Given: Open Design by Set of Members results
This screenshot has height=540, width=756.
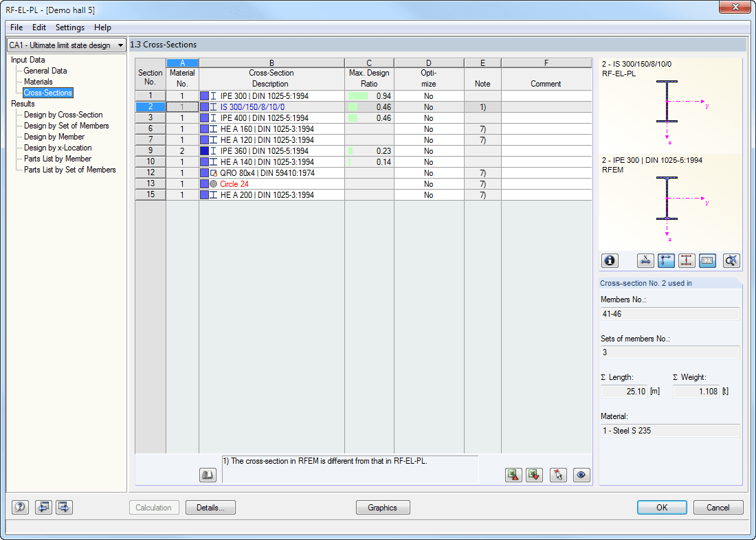Looking at the screenshot, I should click(x=67, y=126).
